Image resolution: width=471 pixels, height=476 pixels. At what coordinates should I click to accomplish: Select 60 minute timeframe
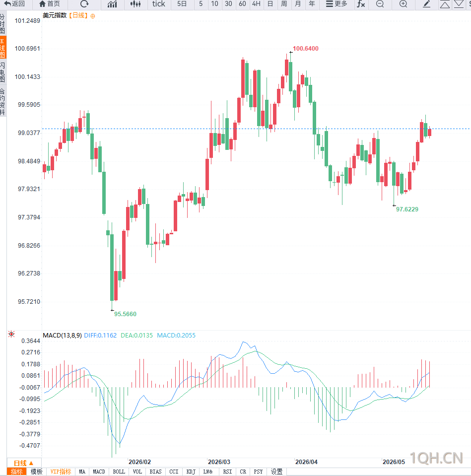pyautogui.click(x=243, y=4)
